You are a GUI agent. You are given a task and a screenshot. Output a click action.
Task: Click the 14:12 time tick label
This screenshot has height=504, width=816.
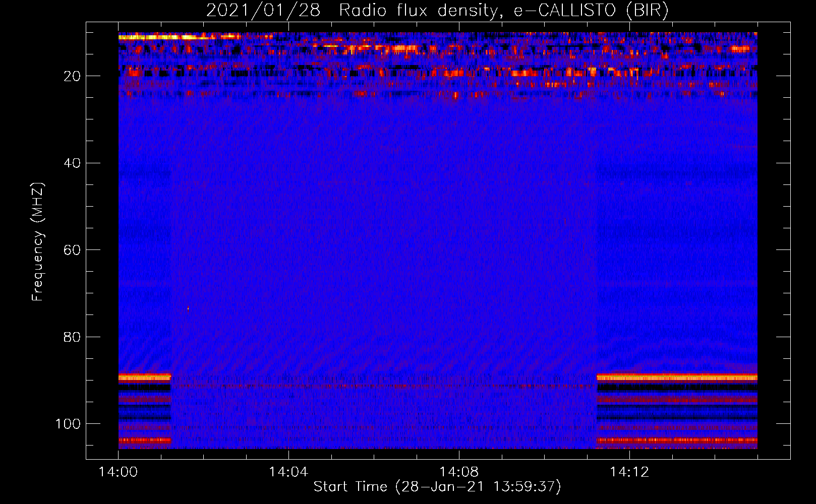pos(629,472)
